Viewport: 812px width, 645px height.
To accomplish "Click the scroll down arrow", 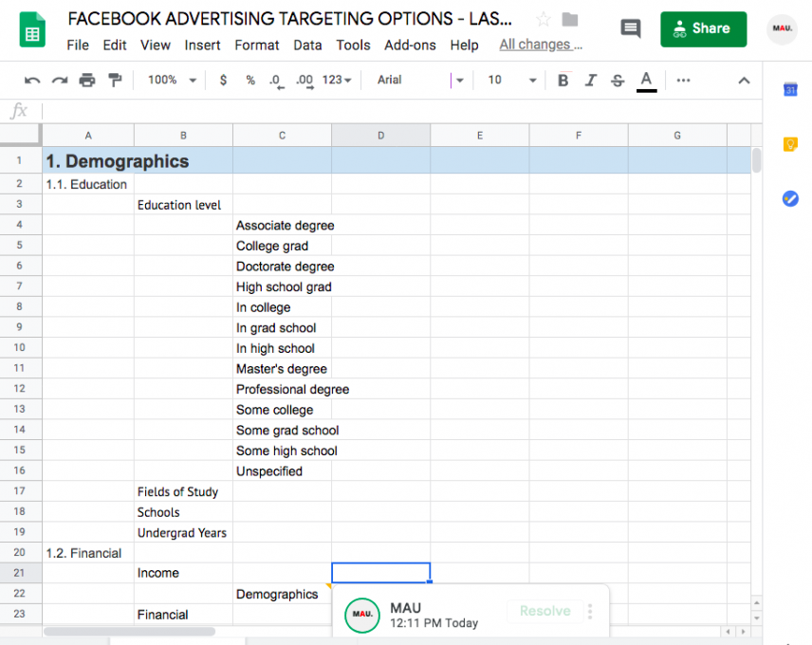I will [x=757, y=618].
